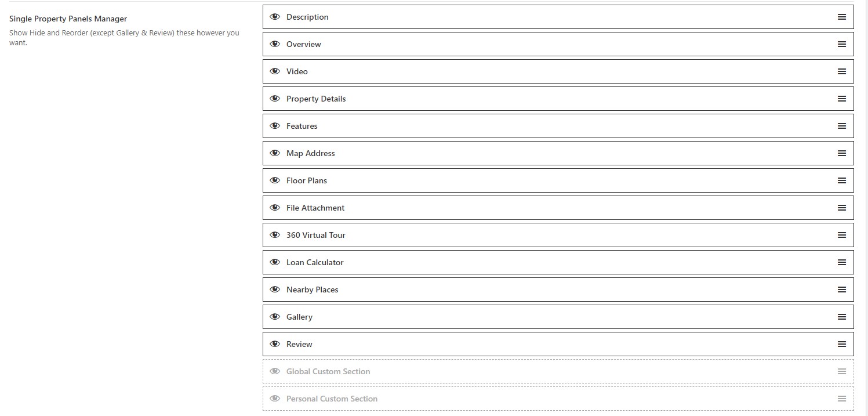Click the handle icon on Global Custom Section
The width and height of the screenshot is (868, 416).
tap(841, 371)
